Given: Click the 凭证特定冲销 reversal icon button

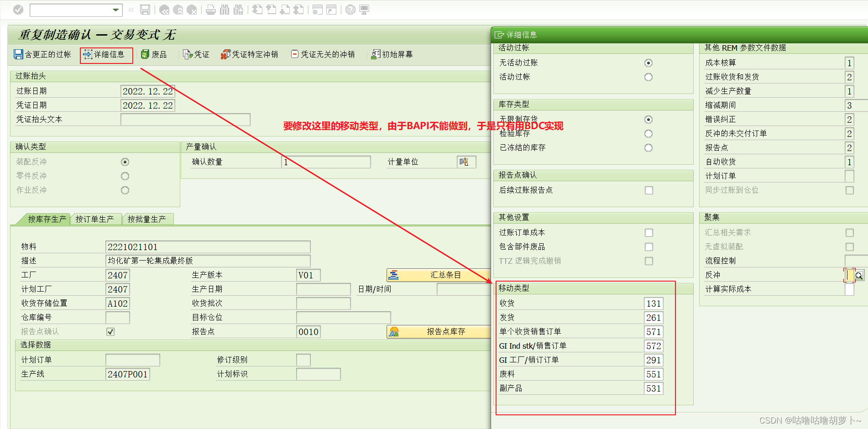Looking at the screenshot, I should coord(249,54).
